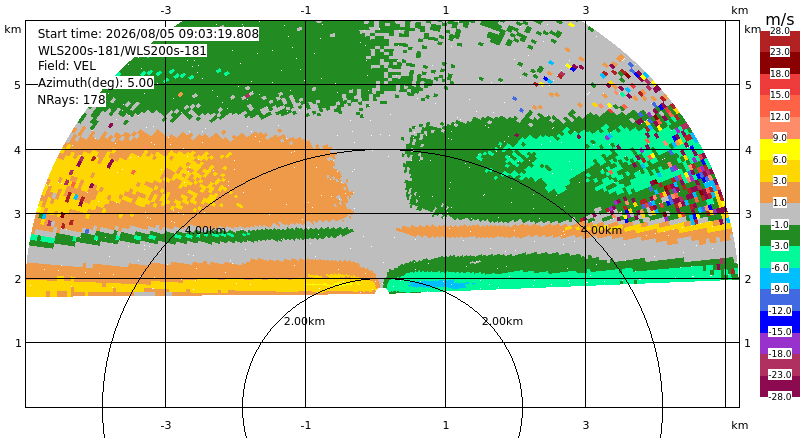
Task: Click the orange 1.0 to 3.0 colorbar band
Action: (x=780, y=192)
